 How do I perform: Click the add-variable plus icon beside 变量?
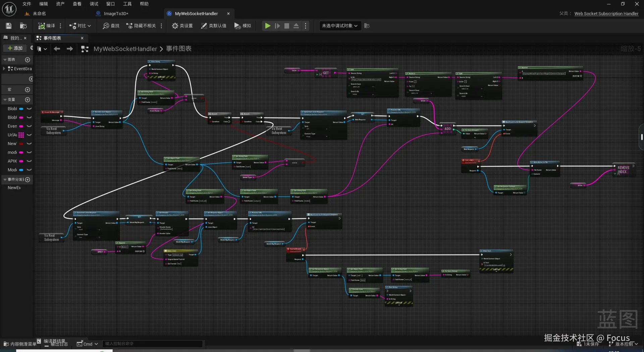click(x=28, y=100)
